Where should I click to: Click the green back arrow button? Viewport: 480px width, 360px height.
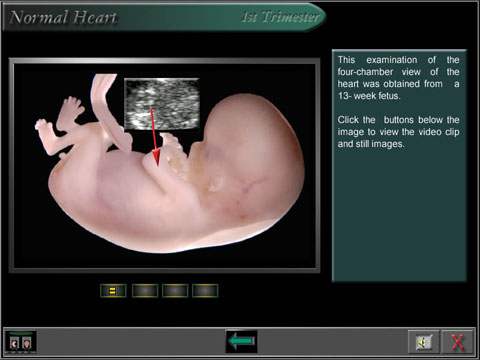241,341
